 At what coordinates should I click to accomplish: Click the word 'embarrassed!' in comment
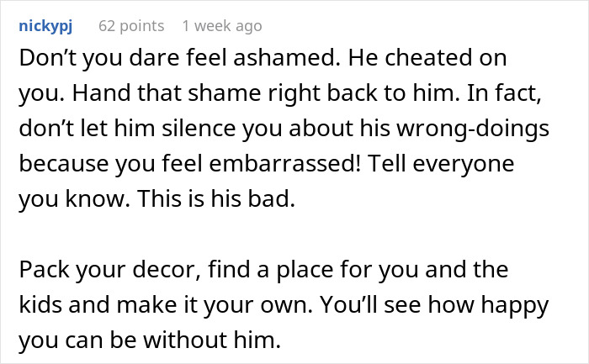(285, 164)
